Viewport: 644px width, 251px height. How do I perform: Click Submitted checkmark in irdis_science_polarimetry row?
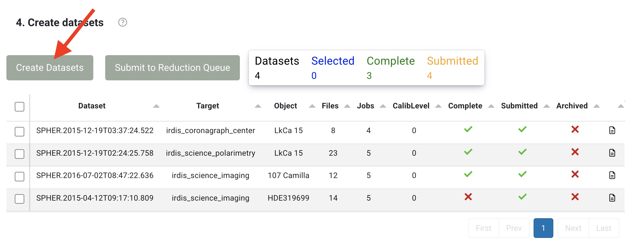tap(522, 152)
